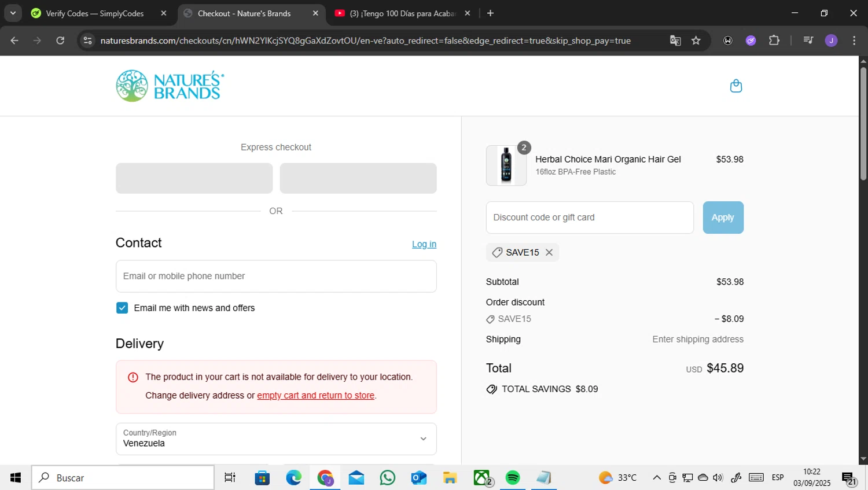Click the SAVE15 applied code tag
Image resolution: width=868 pixels, height=490 pixels.
522,252
